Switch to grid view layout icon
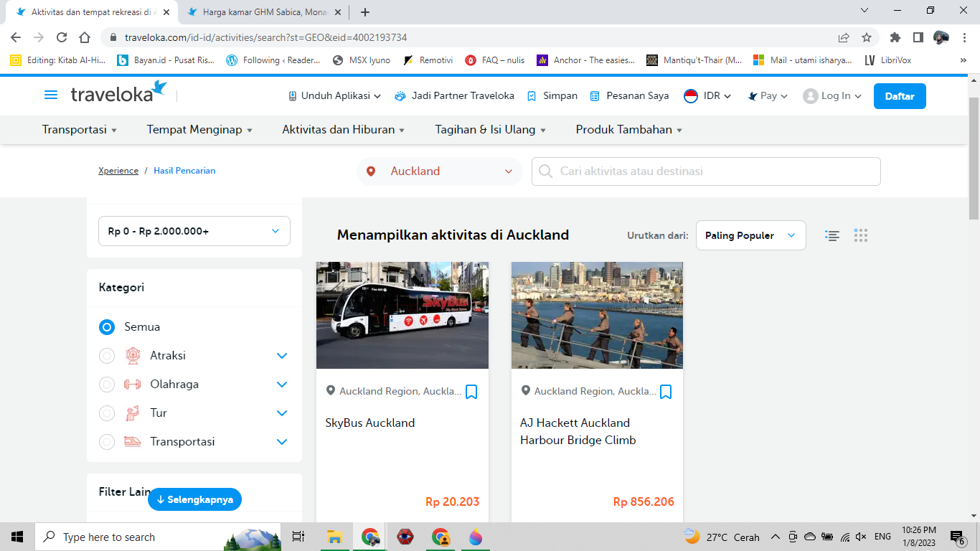The image size is (980, 551). pyautogui.click(x=861, y=235)
